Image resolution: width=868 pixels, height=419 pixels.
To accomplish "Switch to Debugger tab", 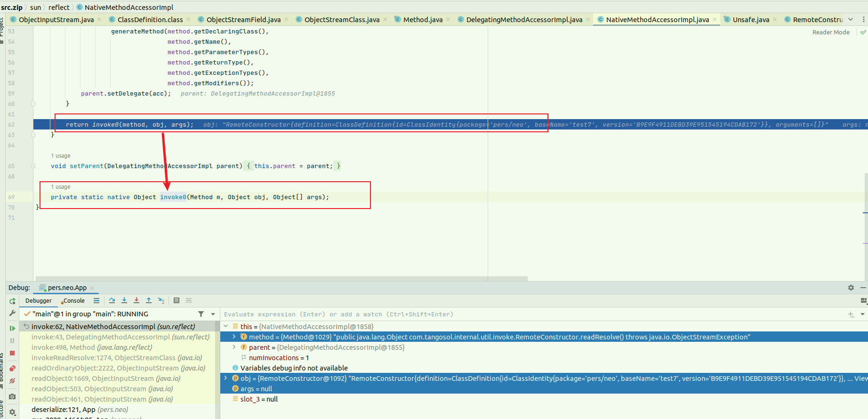I will (39, 301).
